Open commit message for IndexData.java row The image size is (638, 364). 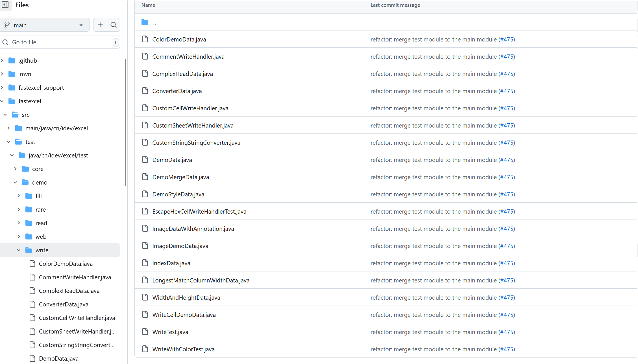tap(434, 263)
